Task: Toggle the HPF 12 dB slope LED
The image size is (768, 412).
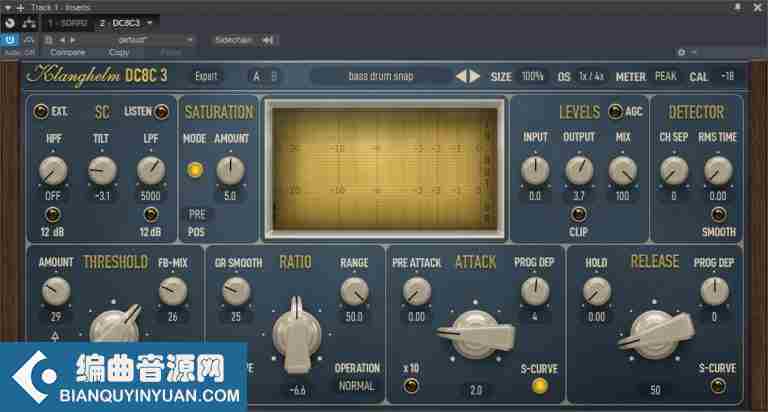Action: pyautogui.click(x=52, y=215)
